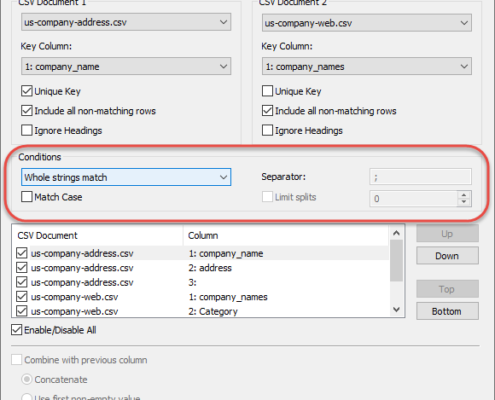Uncheck the 2: address column row
Image resolution: width=495 pixels, height=400 pixels.
pos(22,268)
